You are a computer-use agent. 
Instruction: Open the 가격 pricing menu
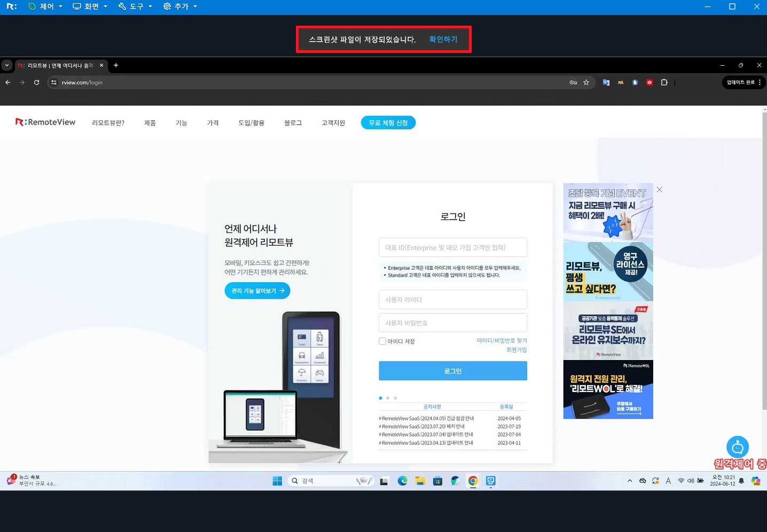coord(213,123)
